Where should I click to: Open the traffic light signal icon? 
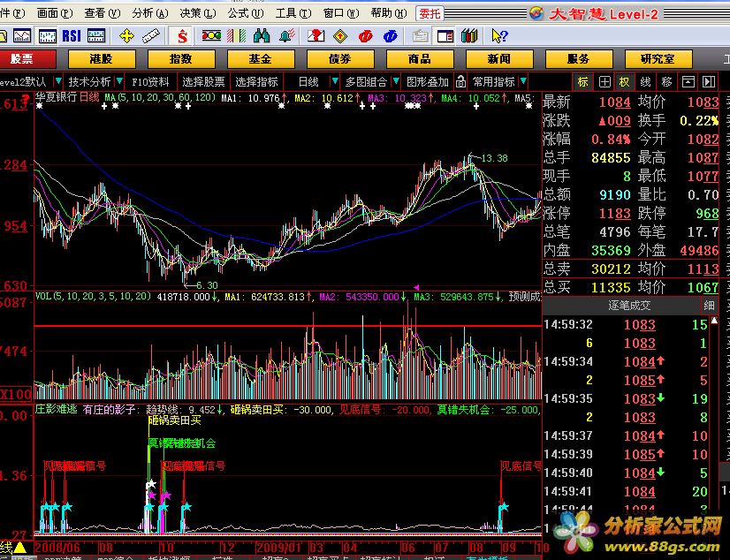click(x=211, y=36)
